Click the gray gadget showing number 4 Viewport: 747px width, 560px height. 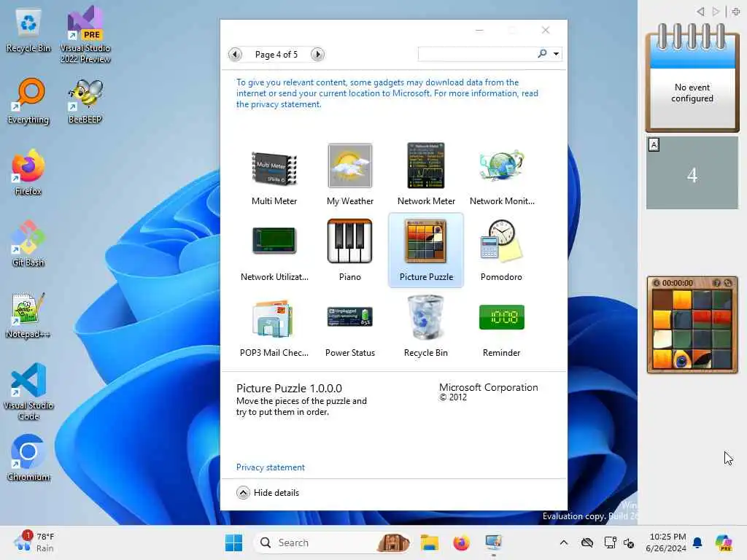pyautogui.click(x=692, y=173)
